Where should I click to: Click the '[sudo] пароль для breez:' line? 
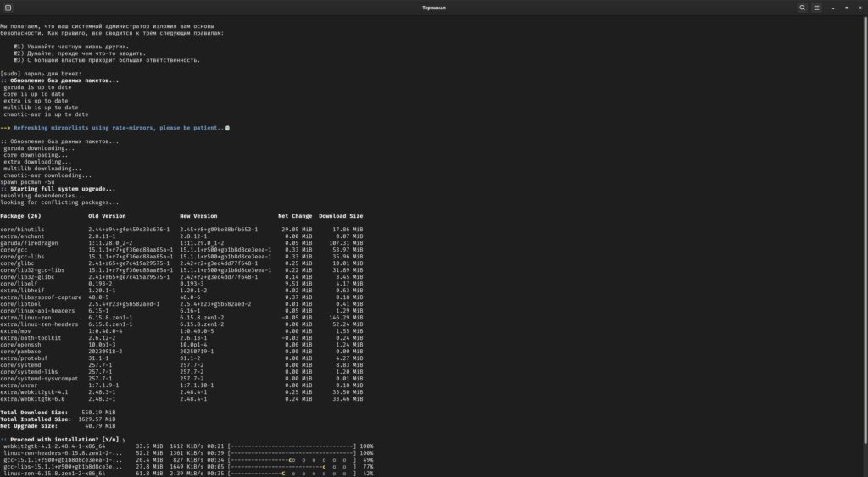[x=41, y=74]
